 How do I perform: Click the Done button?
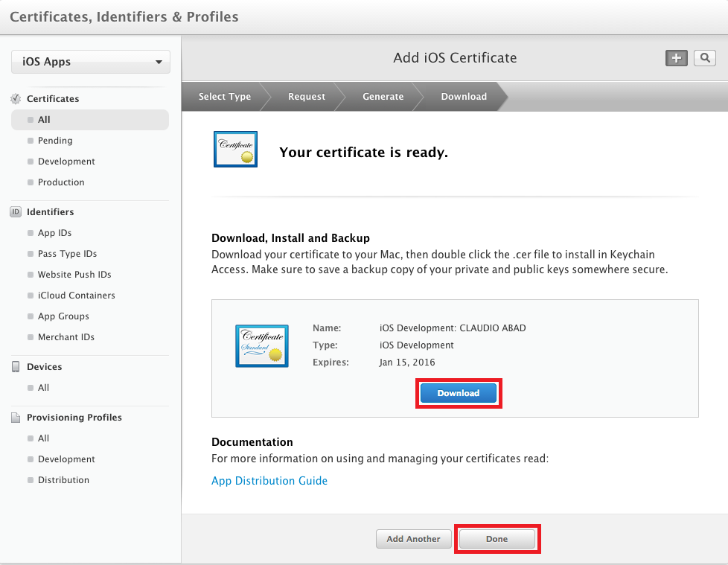click(x=496, y=539)
